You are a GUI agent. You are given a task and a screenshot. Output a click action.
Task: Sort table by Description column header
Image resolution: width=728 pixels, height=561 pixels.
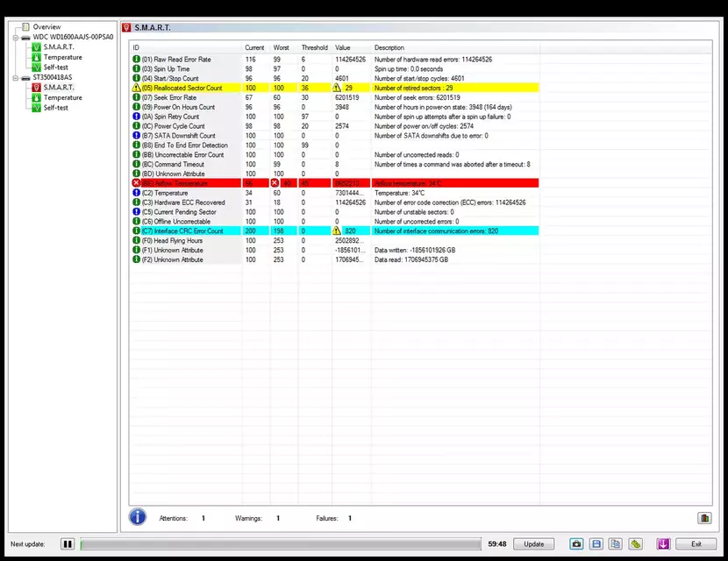(455, 47)
